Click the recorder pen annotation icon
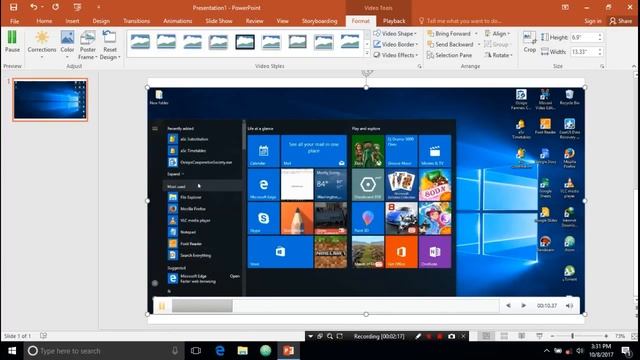 pyautogui.click(x=418, y=336)
